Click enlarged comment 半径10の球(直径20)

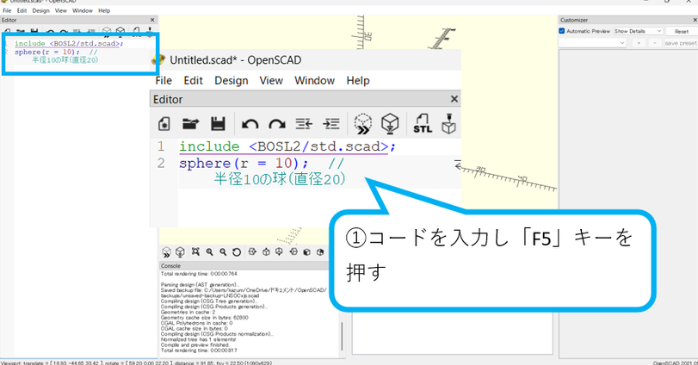280,179
